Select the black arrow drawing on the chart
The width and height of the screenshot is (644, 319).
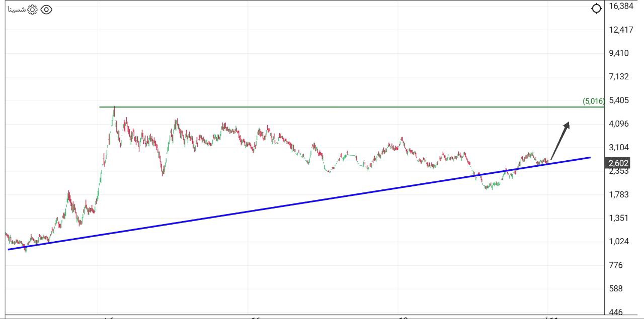coord(558,141)
